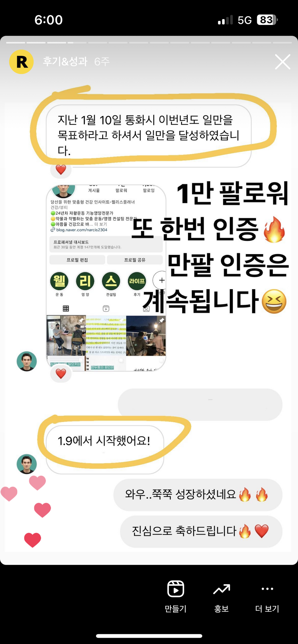Select the 라이프 후기 highlight circle
This screenshot has height=644, width=298.
(137, 281)
